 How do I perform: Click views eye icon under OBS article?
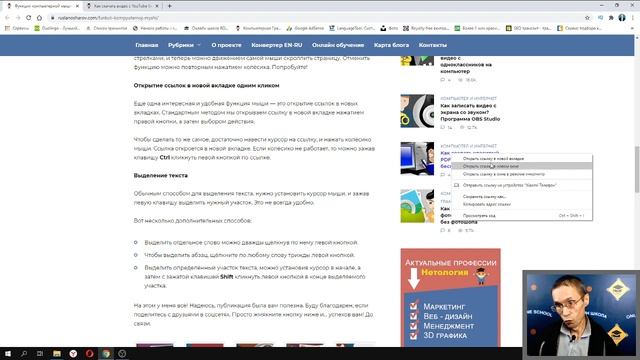coord(462,128)
